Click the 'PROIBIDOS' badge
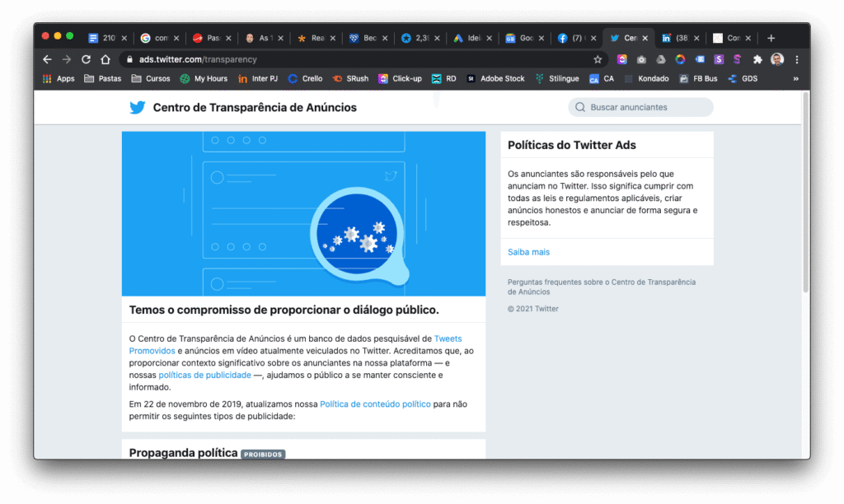 [x=263, y=455]
